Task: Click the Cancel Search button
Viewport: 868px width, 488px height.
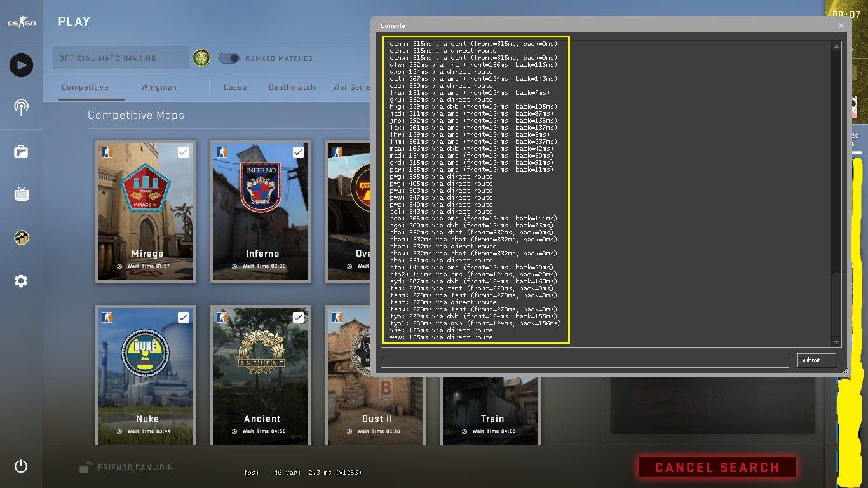Action: (x=717, y=468)
